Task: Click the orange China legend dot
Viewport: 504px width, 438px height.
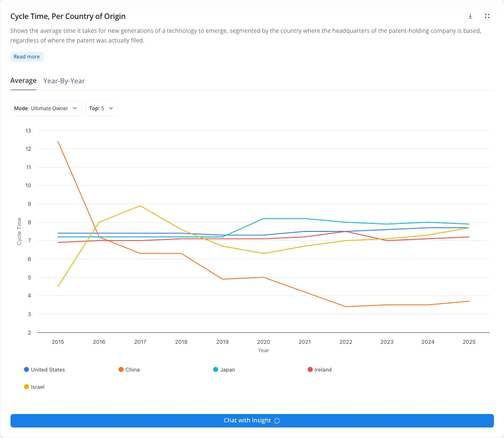Action: pyautogui.click(x=121, y=369)
